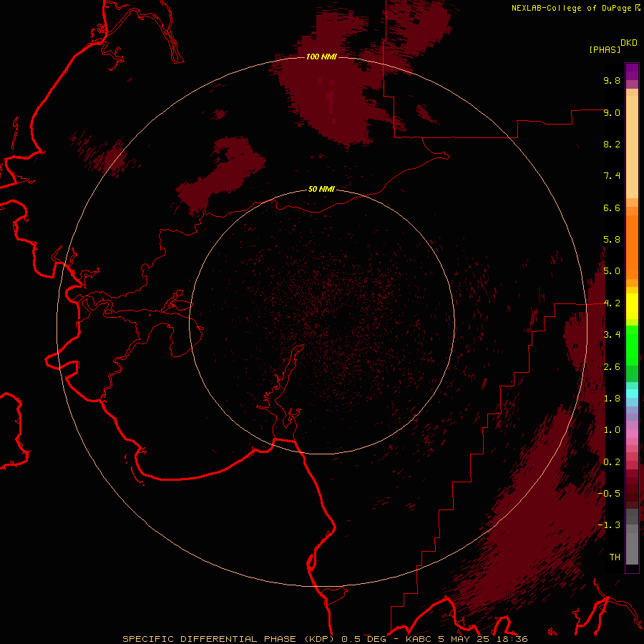Click the 5 MAY 25 date text

(x=464, y=639)
